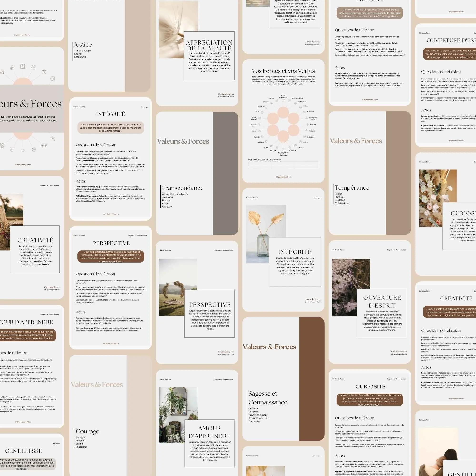Screen dimensions: 476x476
Task: Click the justice icon in the virtues wheel
Action: coord(262,112)
